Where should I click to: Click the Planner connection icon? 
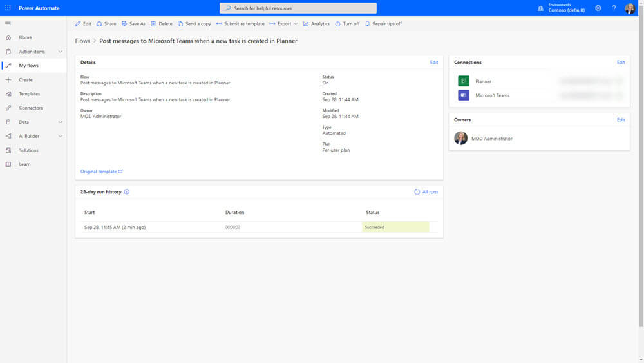pyautogui.click(x=463, y=81)
